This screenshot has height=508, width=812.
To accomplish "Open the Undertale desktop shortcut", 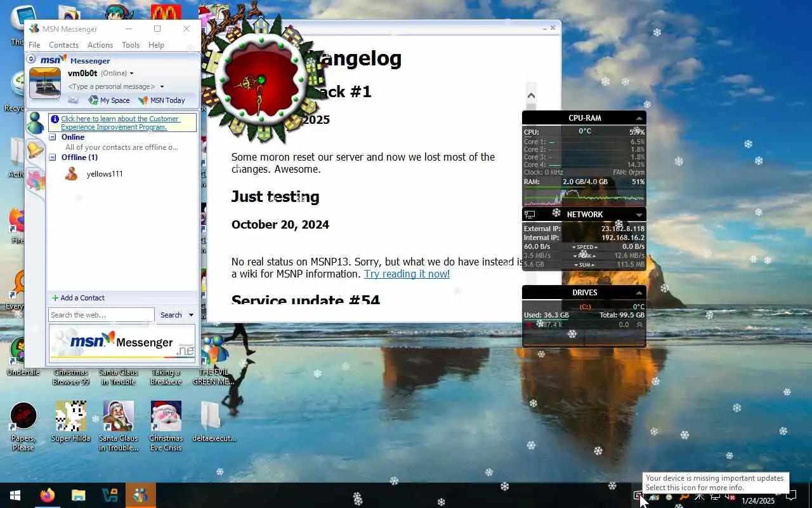I will (23, 357).
